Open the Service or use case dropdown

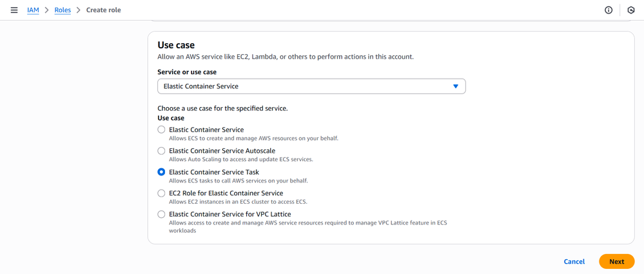311,86
